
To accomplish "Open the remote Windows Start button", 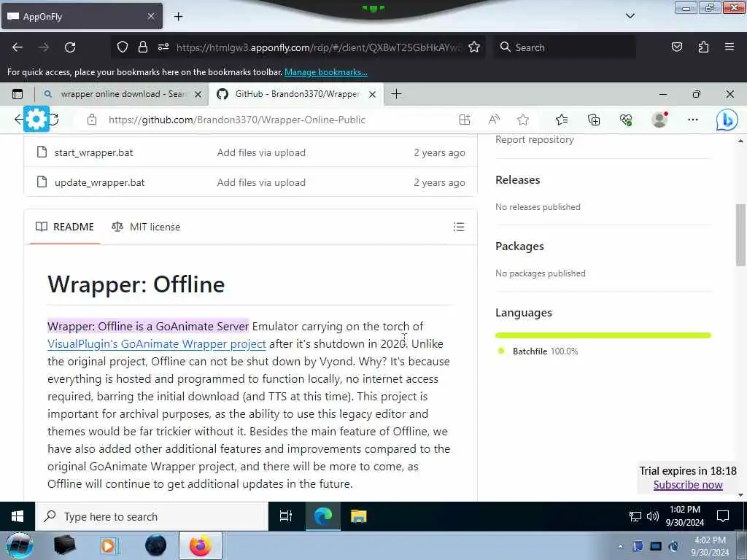I will point(18,517).
